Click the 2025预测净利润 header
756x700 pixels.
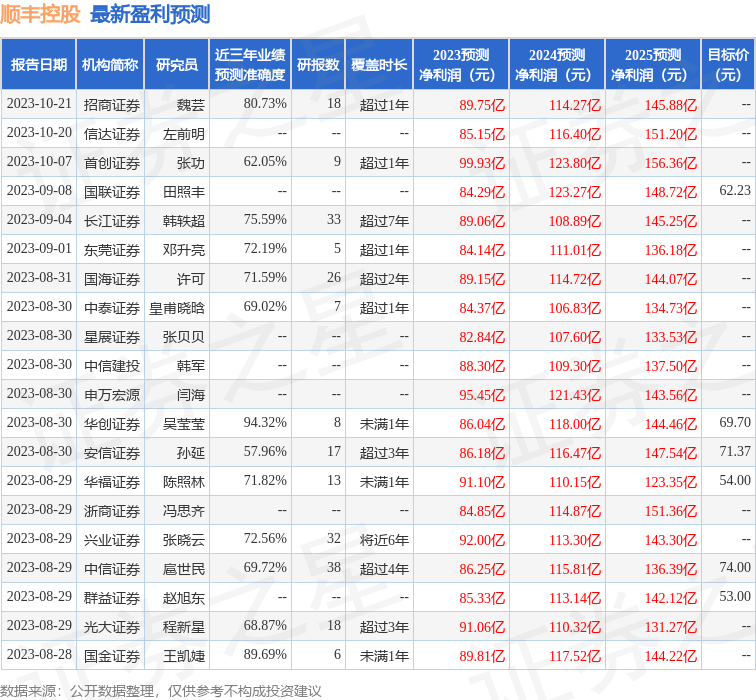[653, 65]
